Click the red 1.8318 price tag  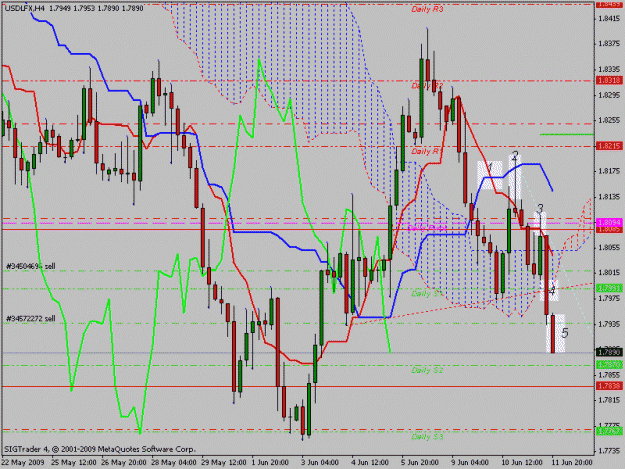609,80
